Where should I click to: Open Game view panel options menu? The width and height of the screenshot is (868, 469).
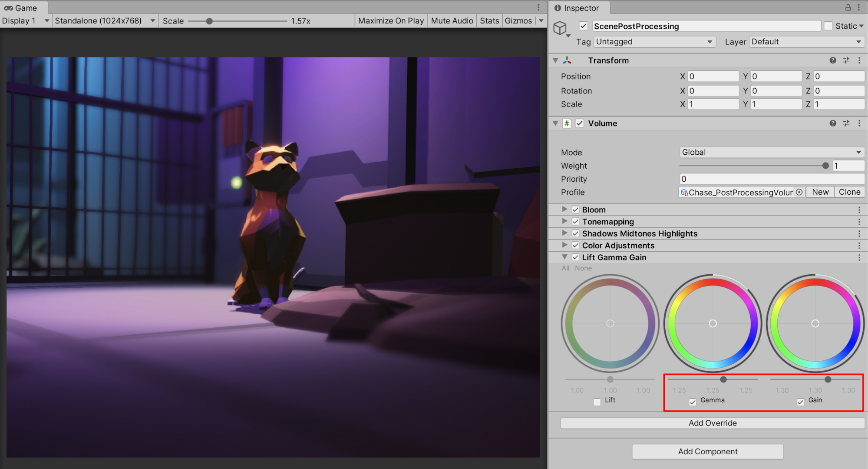click(x=538, y=7)
